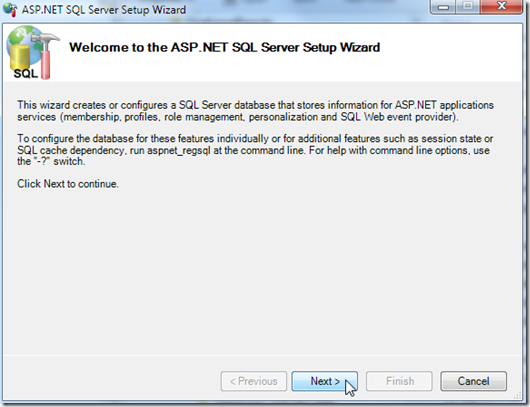Click the ASP.NET SQL Server Setup Wizard title text
Screen dimensions: 530x407
104,10
